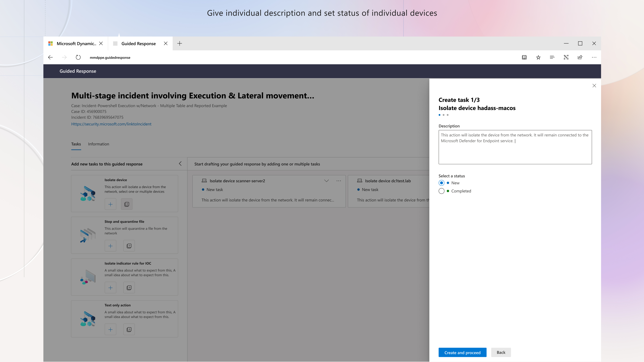Close the Create task panel
The width and height of the screenshot is (644, 362).
594,86
